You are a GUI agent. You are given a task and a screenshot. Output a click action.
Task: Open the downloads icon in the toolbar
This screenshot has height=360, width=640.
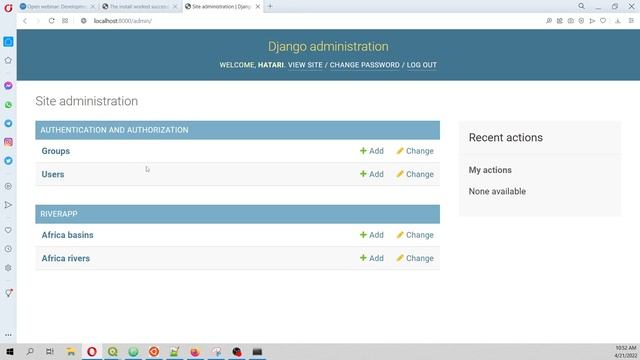[618, 21]
